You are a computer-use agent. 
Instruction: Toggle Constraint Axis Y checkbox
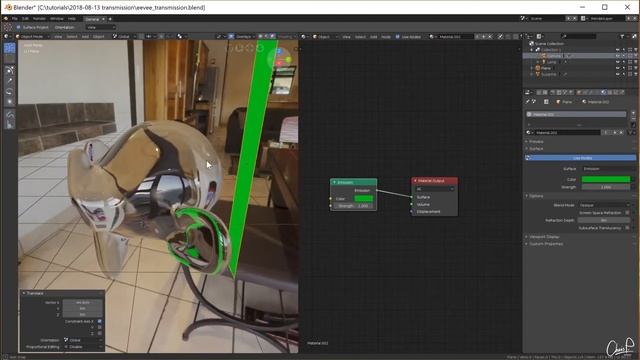(100, 327)
